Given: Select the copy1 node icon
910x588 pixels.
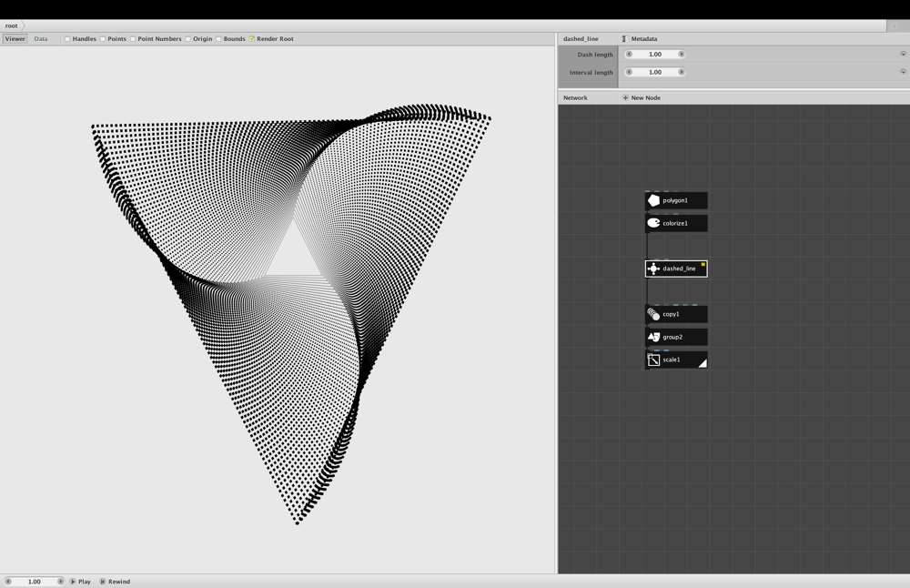Looking at the screenshot, I should [653, 314].
